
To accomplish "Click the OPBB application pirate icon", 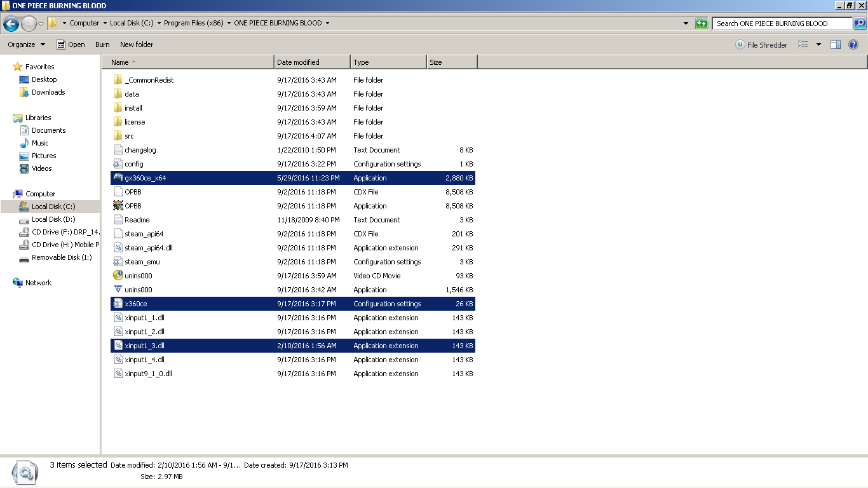I will (118, 206).
